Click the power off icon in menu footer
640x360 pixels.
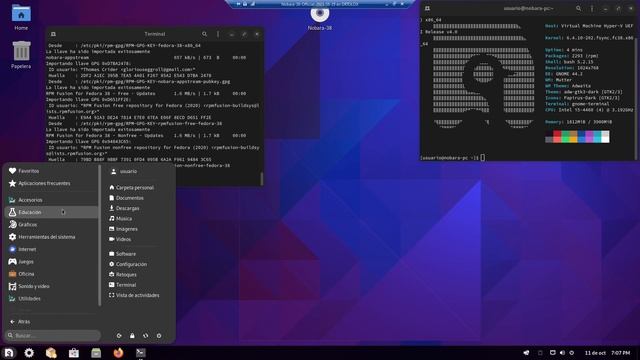click(x=159, y=336)
